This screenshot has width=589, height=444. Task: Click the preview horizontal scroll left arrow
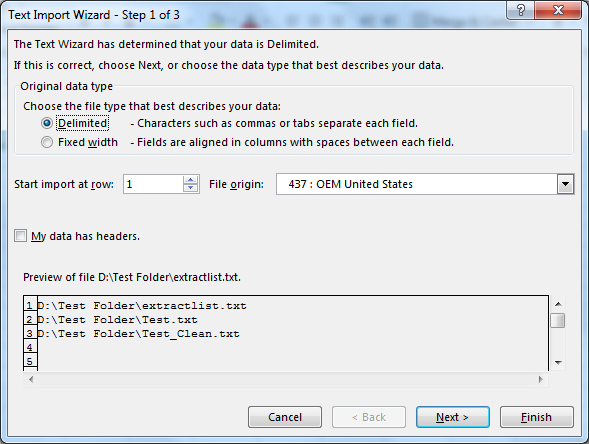[31, 379]
